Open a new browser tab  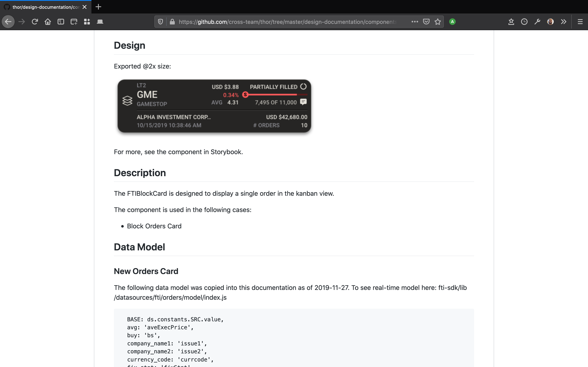[x=98, y=7]
